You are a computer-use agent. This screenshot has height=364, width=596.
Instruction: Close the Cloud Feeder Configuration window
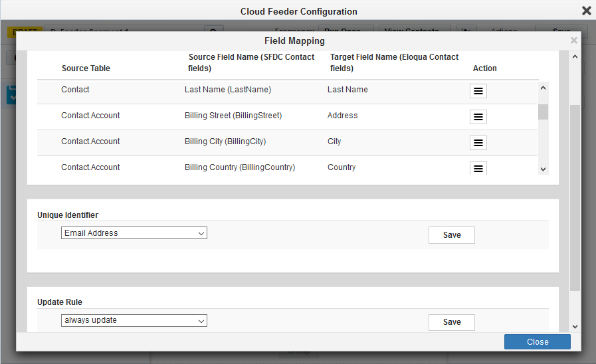pos(586,11)
